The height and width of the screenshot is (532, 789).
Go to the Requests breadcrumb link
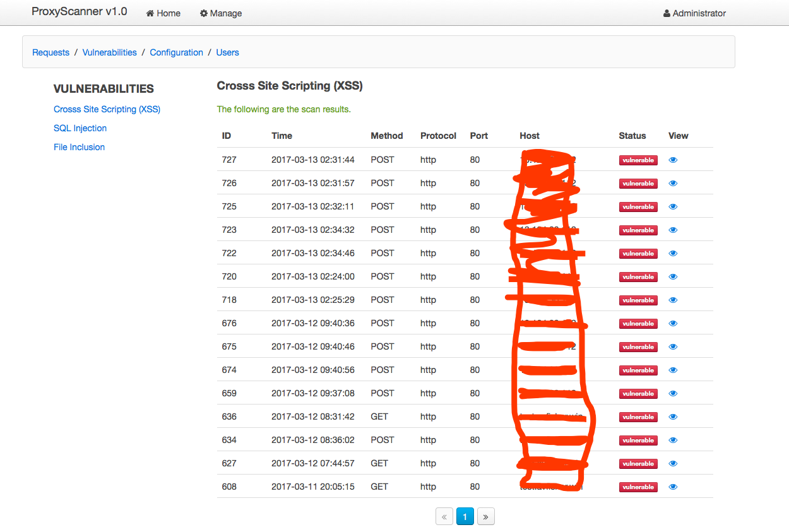click(x=50, y=52)
